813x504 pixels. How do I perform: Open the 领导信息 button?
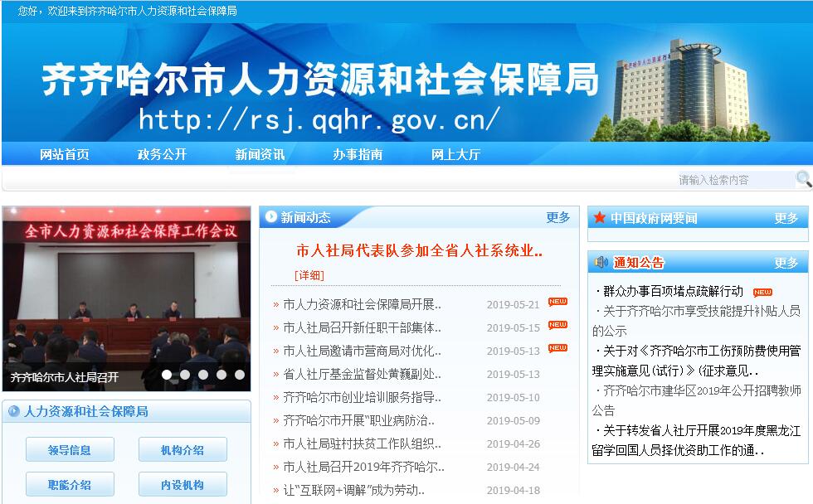(70, 450)
